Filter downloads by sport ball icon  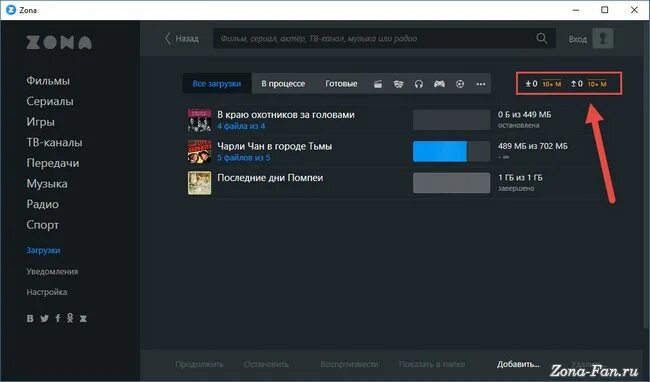pyautogui.click(x=460, y=84)
